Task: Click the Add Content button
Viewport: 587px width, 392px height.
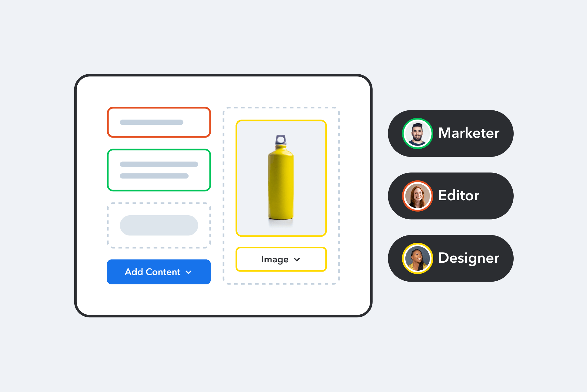Action: tap(159, 272)
